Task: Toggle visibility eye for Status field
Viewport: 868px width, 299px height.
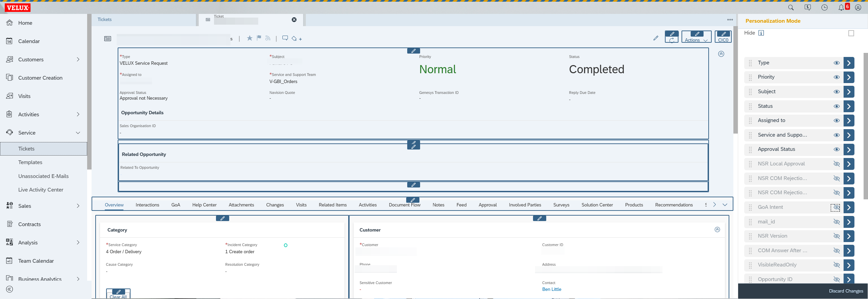Action: pos(836,106)
